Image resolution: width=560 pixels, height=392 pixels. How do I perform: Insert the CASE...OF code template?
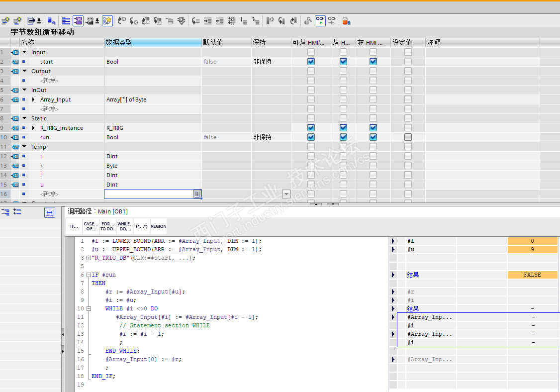(91, 226)
